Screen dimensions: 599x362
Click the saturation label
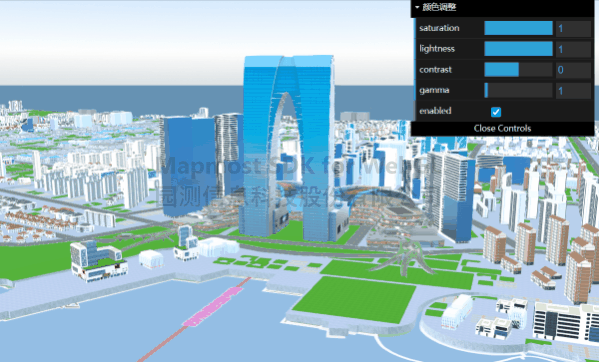pyautogui.click(x=439, y=28)
